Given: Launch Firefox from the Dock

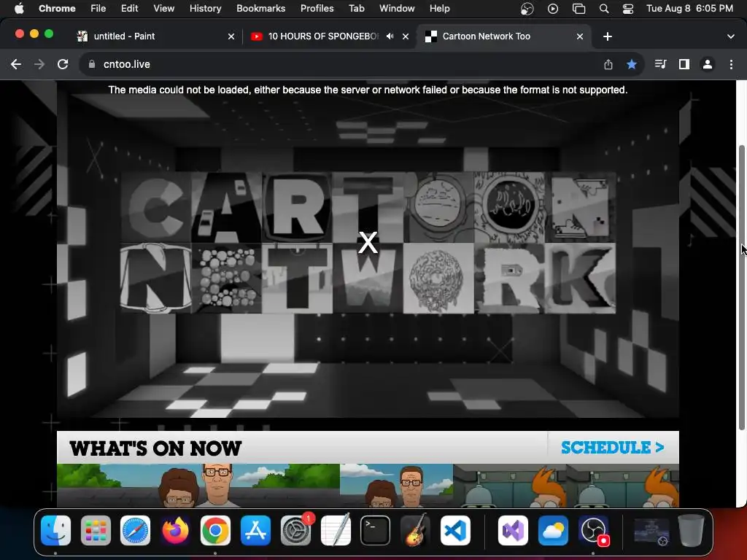Looking at the screenshot, I should click(x=175, y=531).
